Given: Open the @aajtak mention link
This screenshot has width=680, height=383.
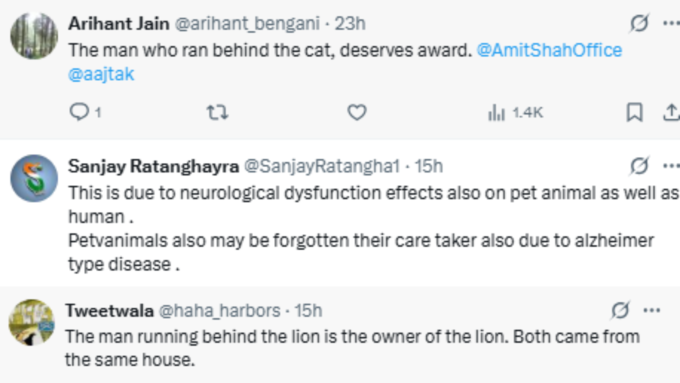Looking at the screenshot, I should pos(101,74).
